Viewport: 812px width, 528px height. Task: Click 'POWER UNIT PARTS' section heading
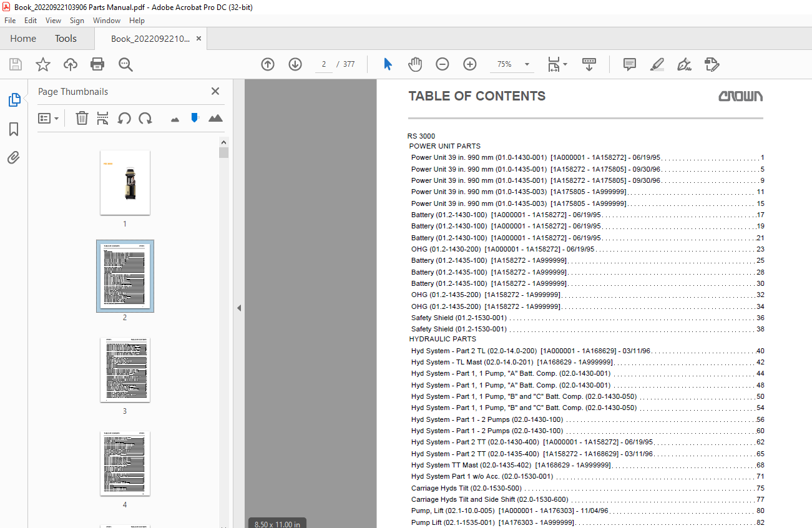[x=445, y=146]
